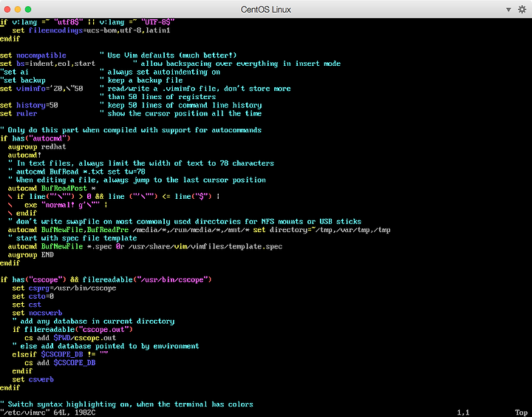
Task: Click the 'CentOS Linux' window title
Action: pyautogui.click(x=266, y=10)
